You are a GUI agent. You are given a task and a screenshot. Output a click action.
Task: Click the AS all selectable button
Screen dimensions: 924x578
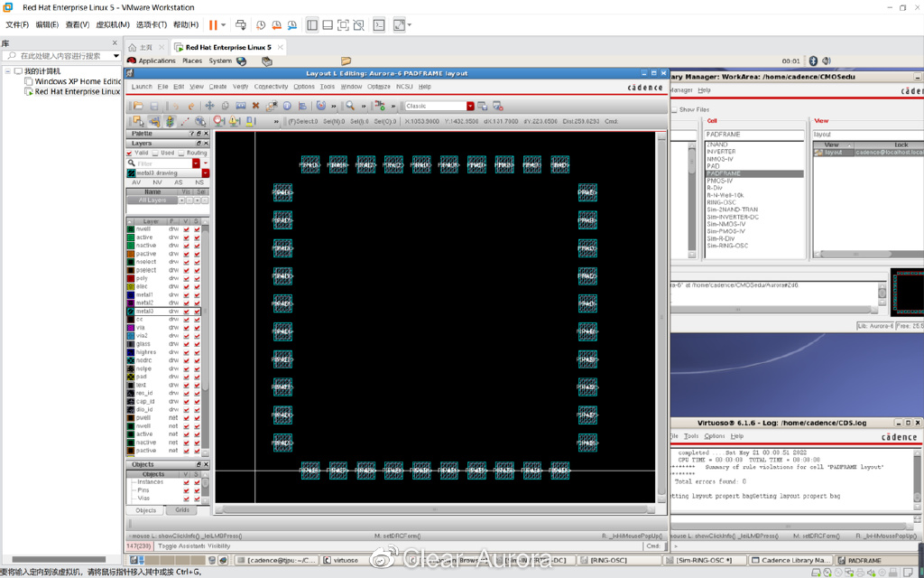(x=179, y=182)
